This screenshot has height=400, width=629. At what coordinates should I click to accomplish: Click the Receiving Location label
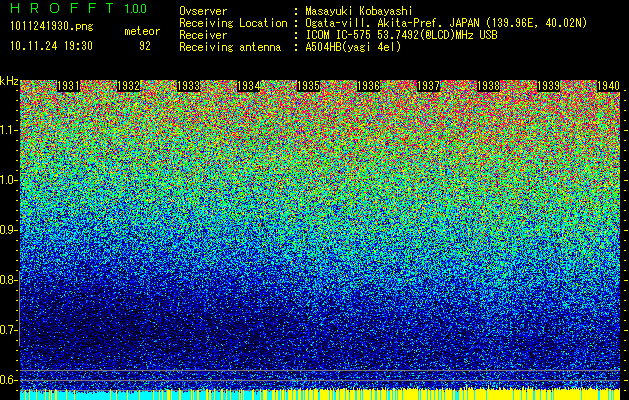[233, 23]
